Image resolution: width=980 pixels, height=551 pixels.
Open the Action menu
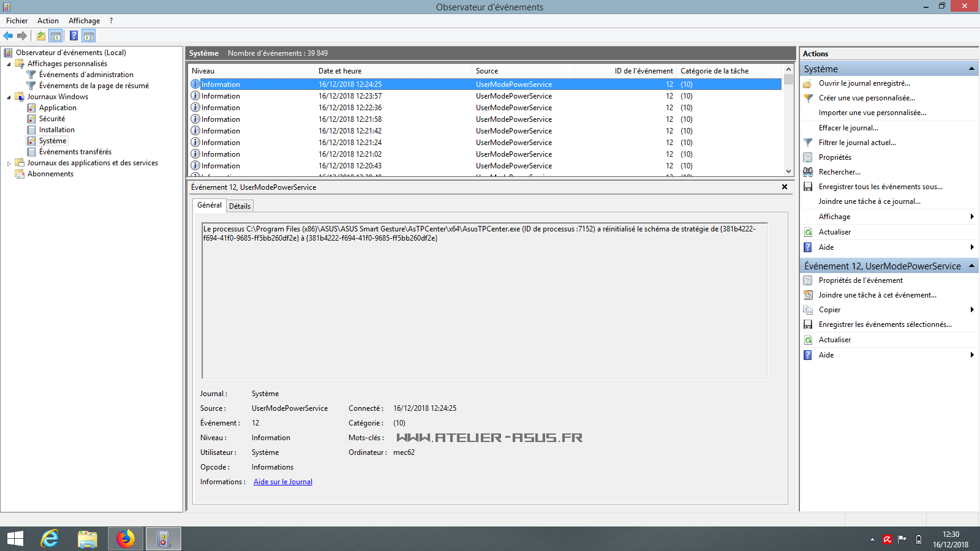coord(48,21)
